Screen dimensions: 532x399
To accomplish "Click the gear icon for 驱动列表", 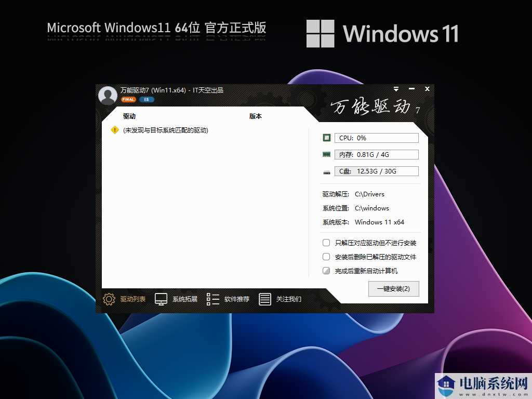I will [109, 299].
